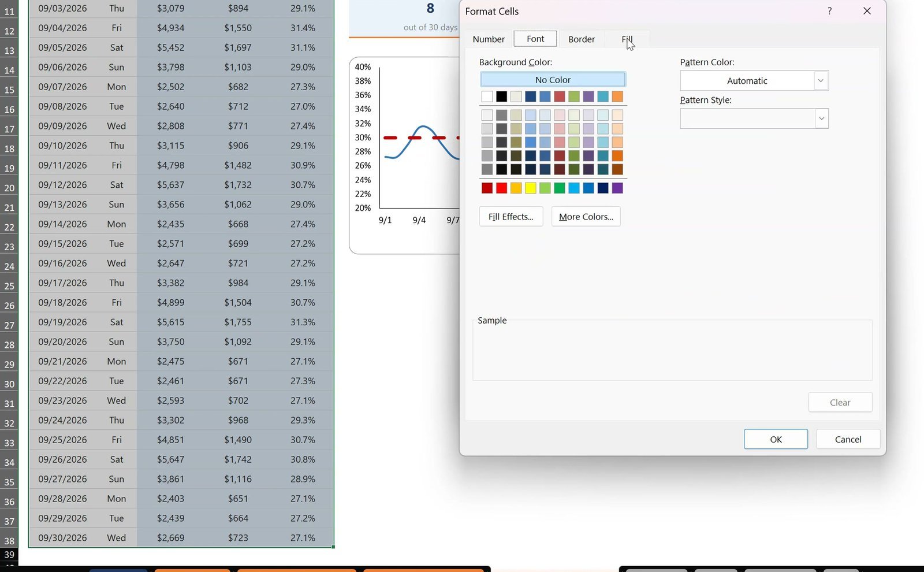The width and height of the screenshot is (924, 572).
Task: Open the Font tab
Action: (535, 39)
